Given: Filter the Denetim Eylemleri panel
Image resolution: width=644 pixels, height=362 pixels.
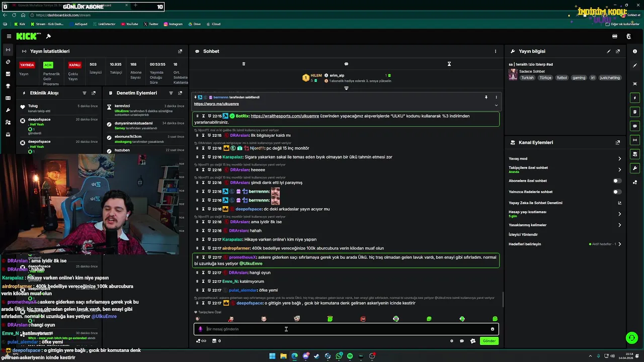Looking at the screenshot, I should (x=171, y=93).
